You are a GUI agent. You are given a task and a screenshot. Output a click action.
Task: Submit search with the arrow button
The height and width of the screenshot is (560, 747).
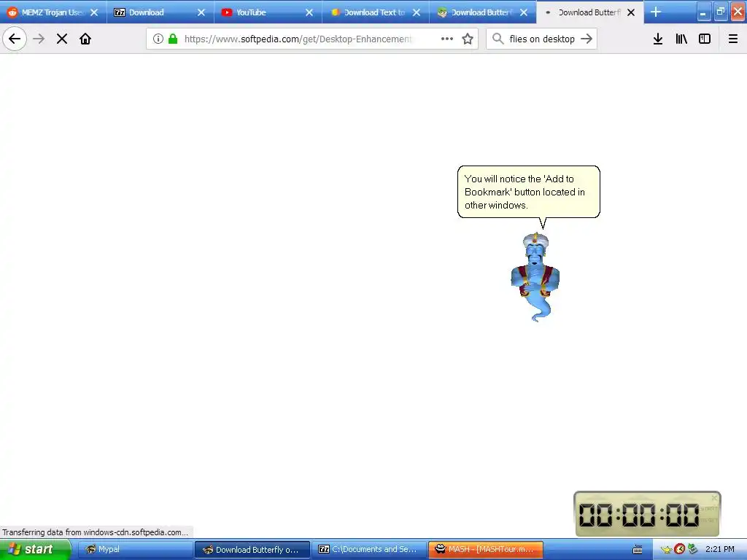pyautogui.click(x=587, y=39)
